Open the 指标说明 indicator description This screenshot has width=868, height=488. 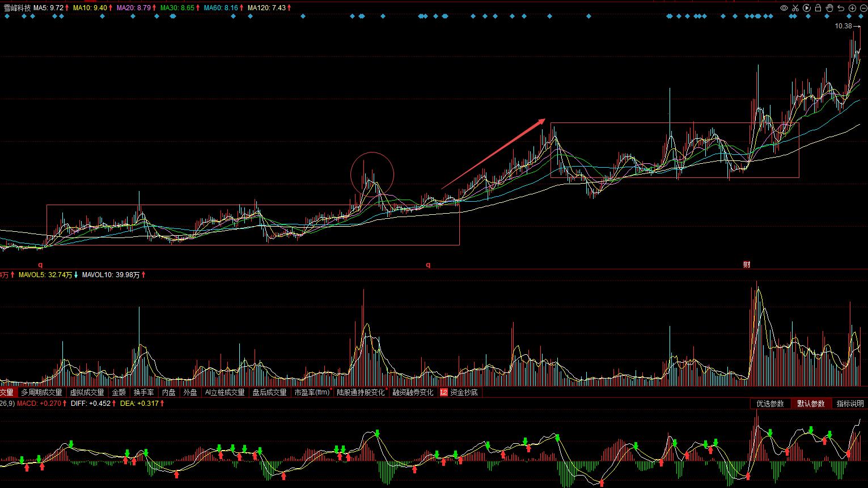click(850, 404)
